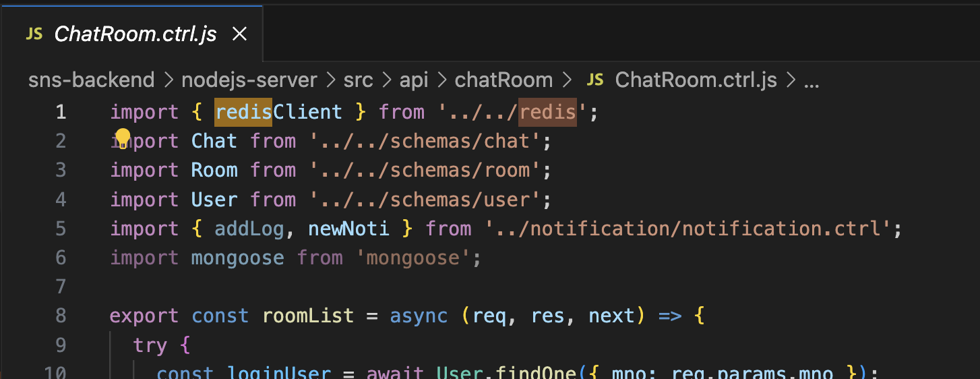Click the addLog identifier

click(x=249, y=229)
